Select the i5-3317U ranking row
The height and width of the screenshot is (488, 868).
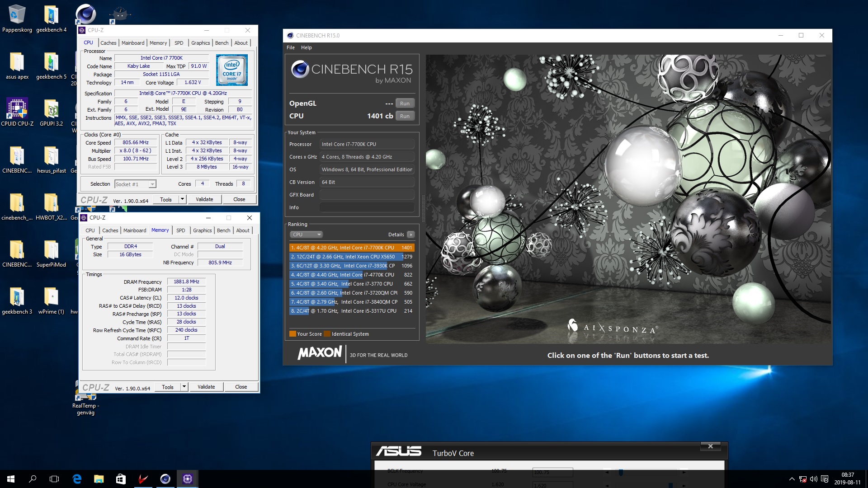352,311
